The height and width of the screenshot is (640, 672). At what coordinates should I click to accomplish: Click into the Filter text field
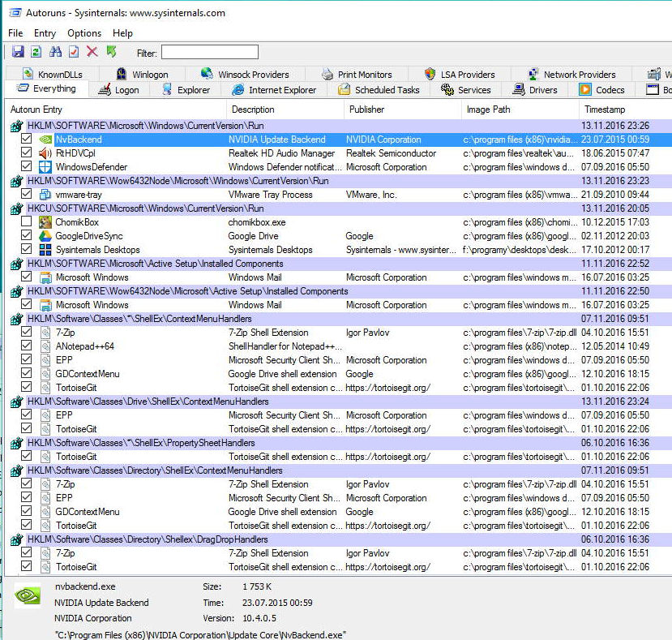pos(209,53)
